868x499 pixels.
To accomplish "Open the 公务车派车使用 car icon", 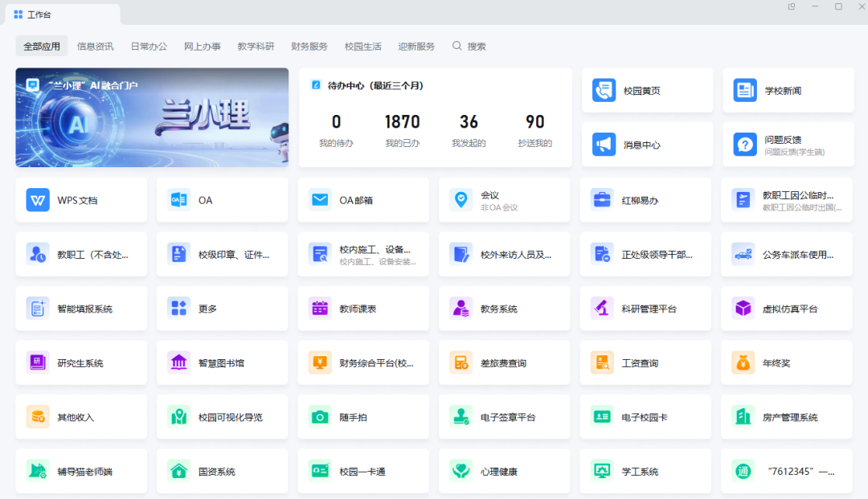I will (x=743, y=254).
